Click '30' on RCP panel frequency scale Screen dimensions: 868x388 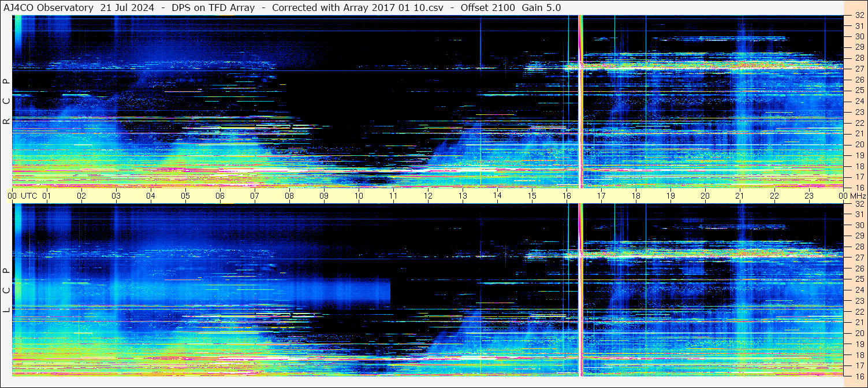[859, 36]
